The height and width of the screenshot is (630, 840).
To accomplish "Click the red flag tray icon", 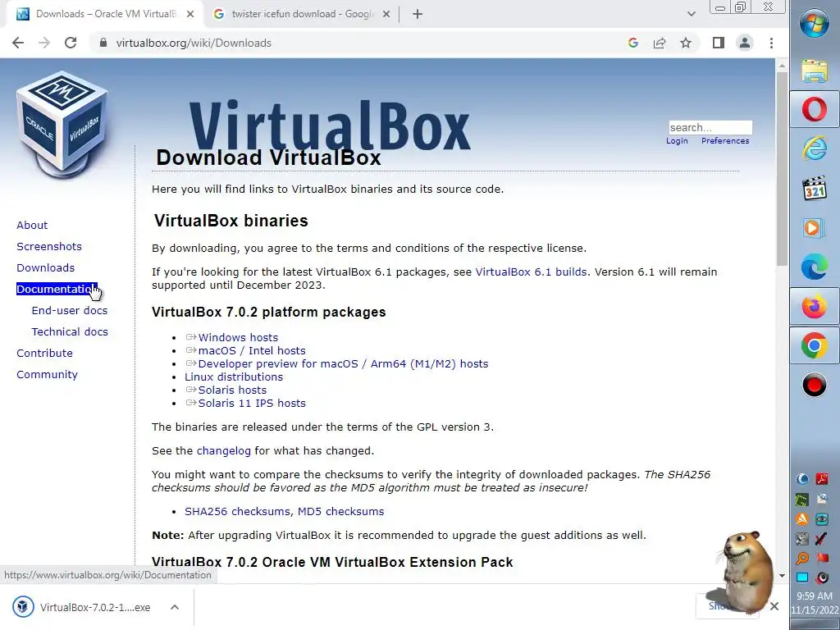I will click(x=822, y=558).
